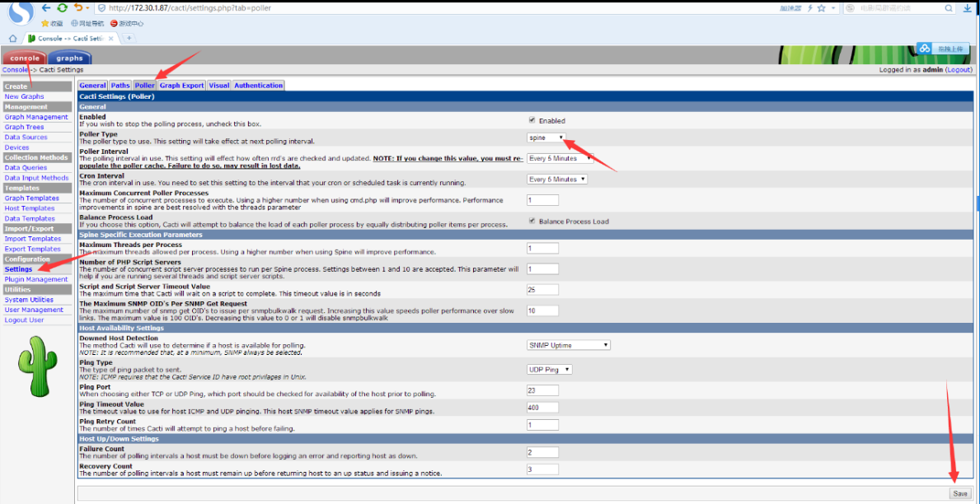Image resolution: width=980 pixels, height=504 pixels.
Task: Open the dropdown arrow next to star icon
Action: (833, 8)
